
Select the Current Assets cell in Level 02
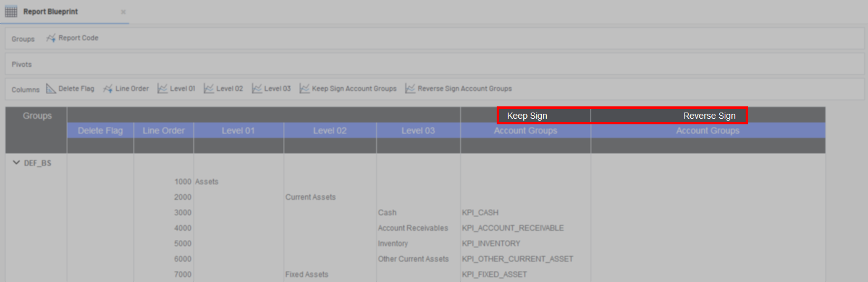(x=310, y=197)
